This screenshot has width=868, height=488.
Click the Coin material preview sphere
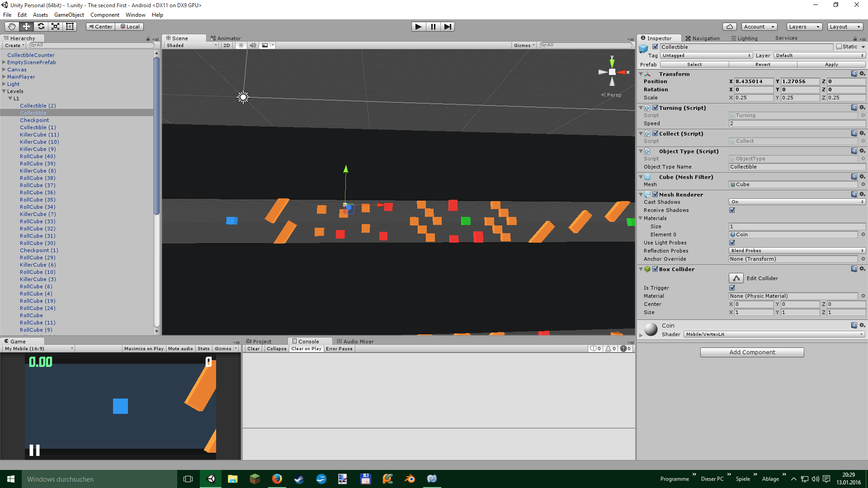(x=651, y=329)
